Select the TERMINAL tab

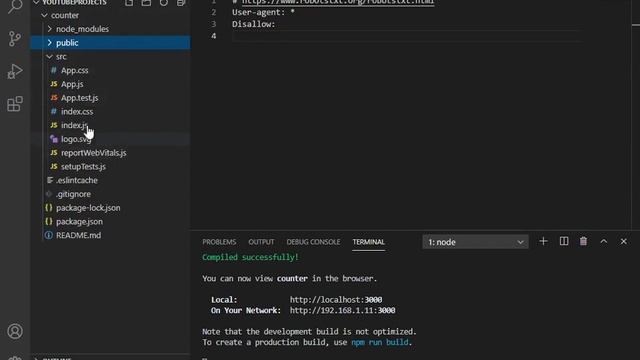pyautogui.click(x=369, y=242)
